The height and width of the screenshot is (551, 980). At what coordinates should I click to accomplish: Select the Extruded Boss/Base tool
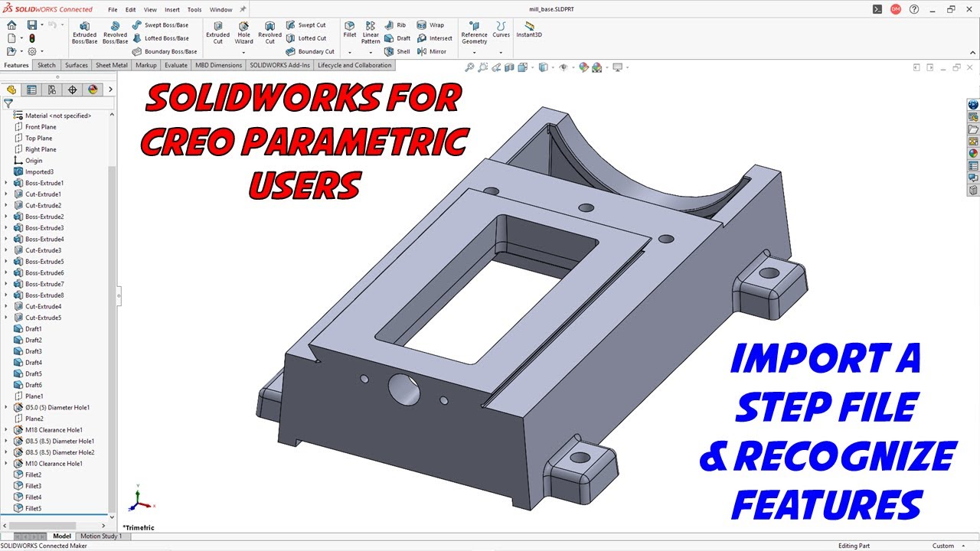(x=84, y=32)
